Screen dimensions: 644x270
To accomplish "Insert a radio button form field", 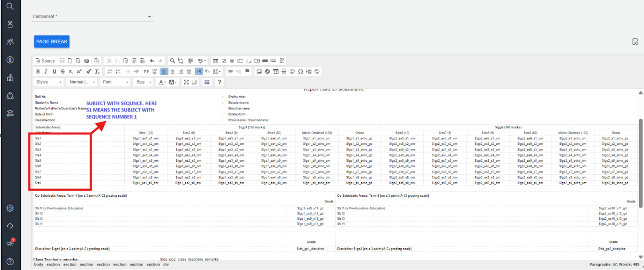I will click(232, 61).
